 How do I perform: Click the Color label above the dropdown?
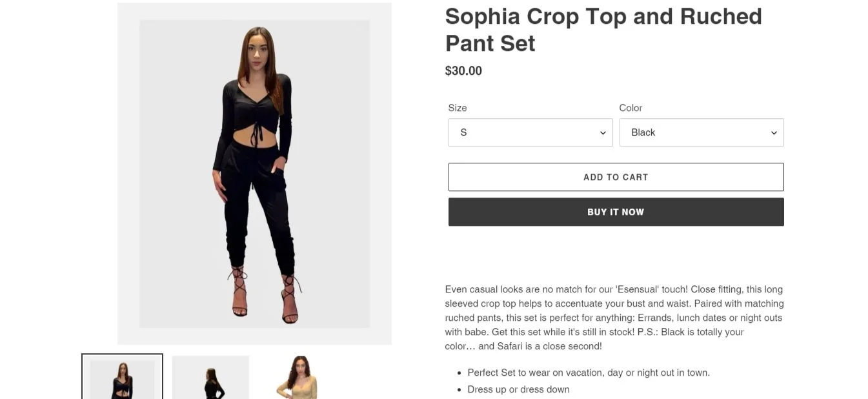point(631,108)
